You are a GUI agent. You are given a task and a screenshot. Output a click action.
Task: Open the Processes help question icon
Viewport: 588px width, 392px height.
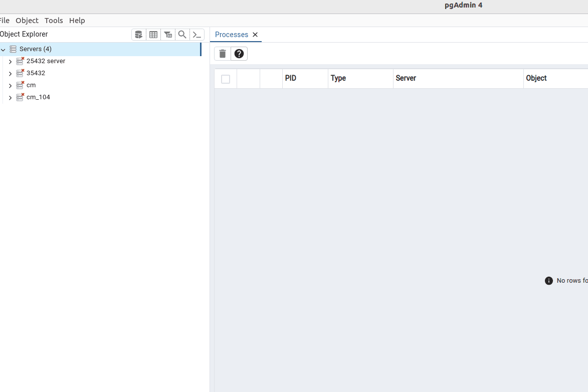point(239,54)
